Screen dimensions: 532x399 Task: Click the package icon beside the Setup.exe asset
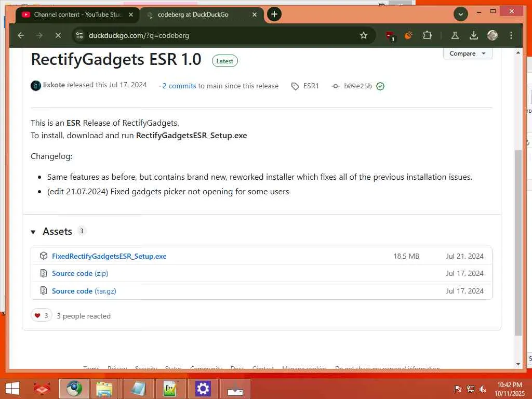pyautogui.click(x=44, y=256)
